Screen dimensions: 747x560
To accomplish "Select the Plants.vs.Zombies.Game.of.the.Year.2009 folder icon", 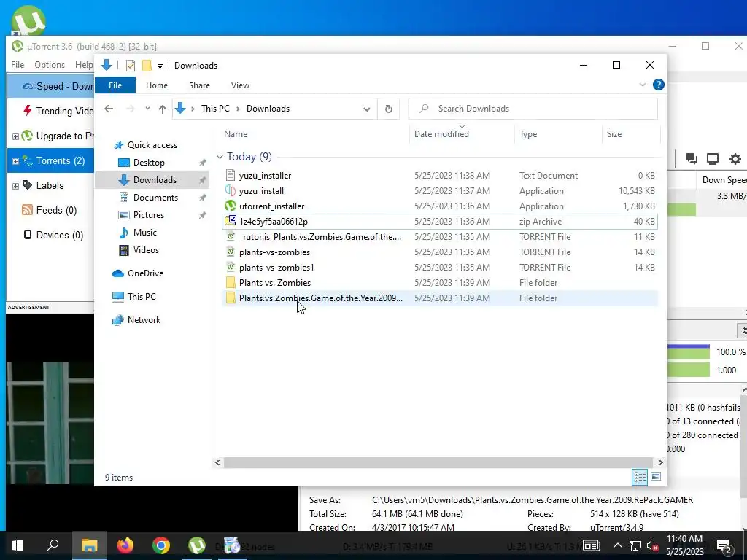I will [x=231, y=297].
